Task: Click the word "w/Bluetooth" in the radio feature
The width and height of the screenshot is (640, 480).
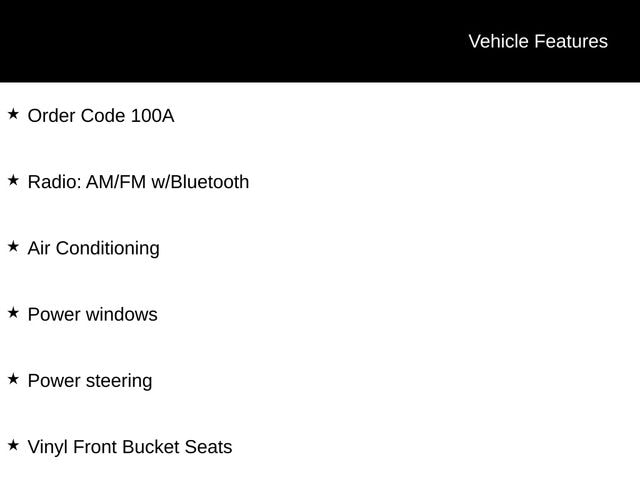Action: [200, 182]
